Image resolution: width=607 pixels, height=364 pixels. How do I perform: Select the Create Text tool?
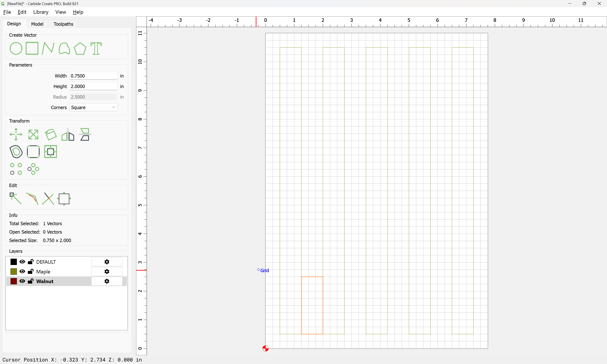coord(96,48)
